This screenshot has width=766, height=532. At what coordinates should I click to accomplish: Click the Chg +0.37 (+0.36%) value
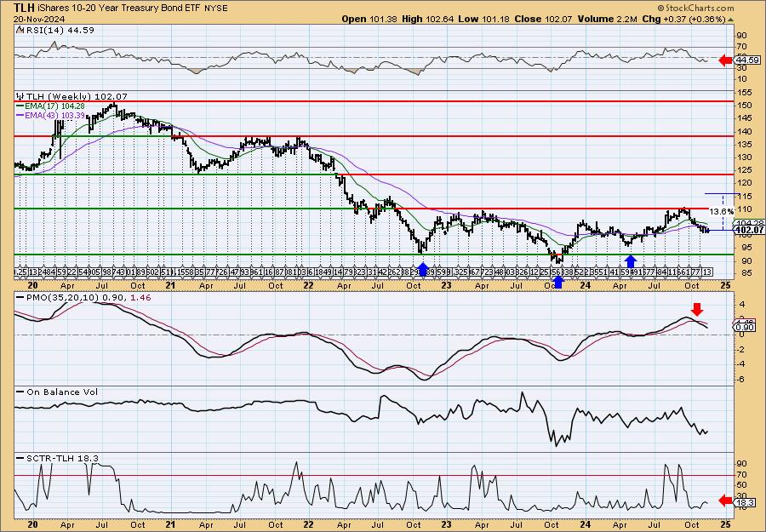point(684,19)
